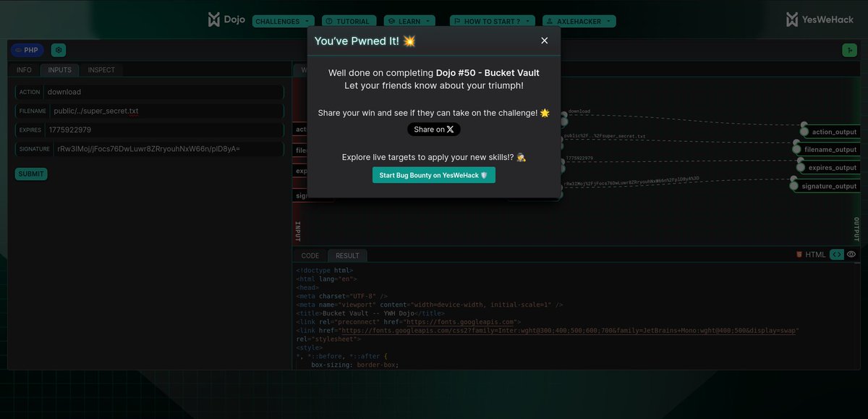Click the Google Fonts css2 stylesheet link
Screen dimensions: 868x419
pyautogui.click(x=568, y=330)
